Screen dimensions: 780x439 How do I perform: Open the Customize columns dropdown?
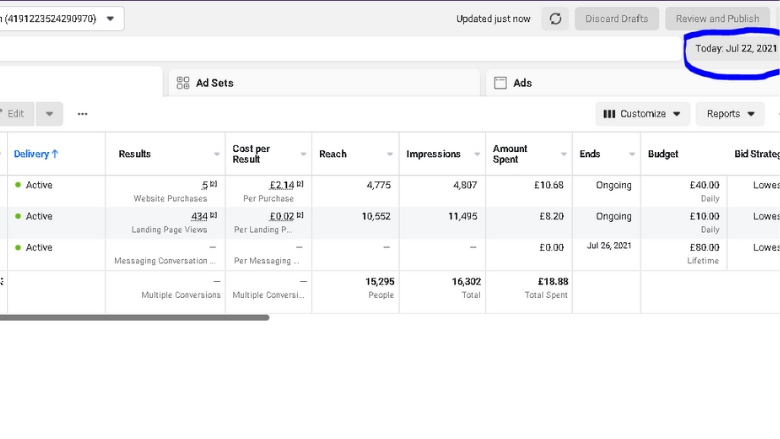click(x=642, y=114)
